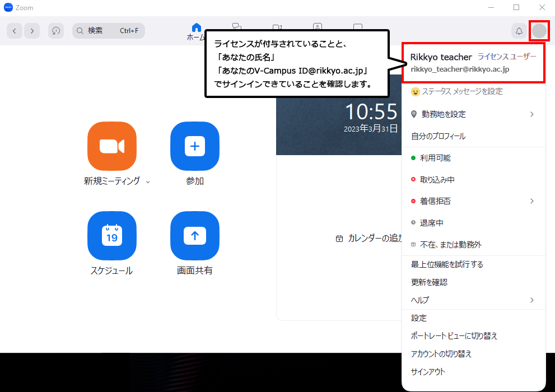Set status to 取り込み中 (Busy)
The width and height of the screenshot is (555, 392).
pyautogui.click(x=437, y=180)
